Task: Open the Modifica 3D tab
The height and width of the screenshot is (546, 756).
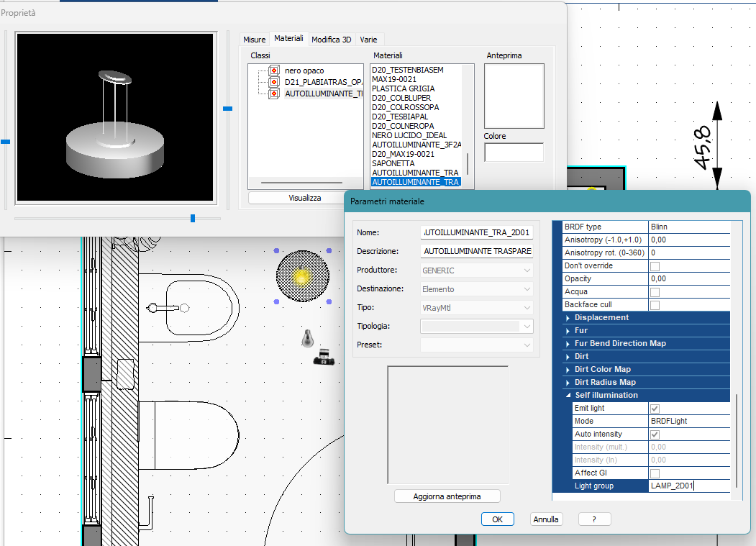Action: coord(331,40)
